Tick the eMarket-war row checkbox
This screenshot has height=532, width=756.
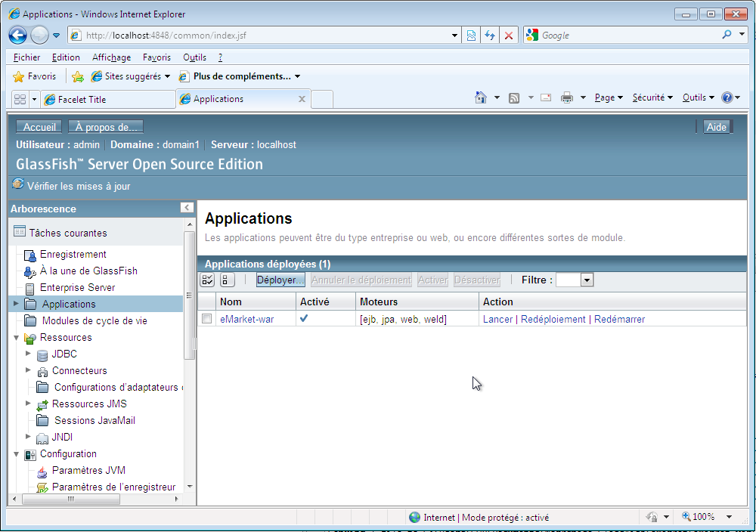[207, 319]
